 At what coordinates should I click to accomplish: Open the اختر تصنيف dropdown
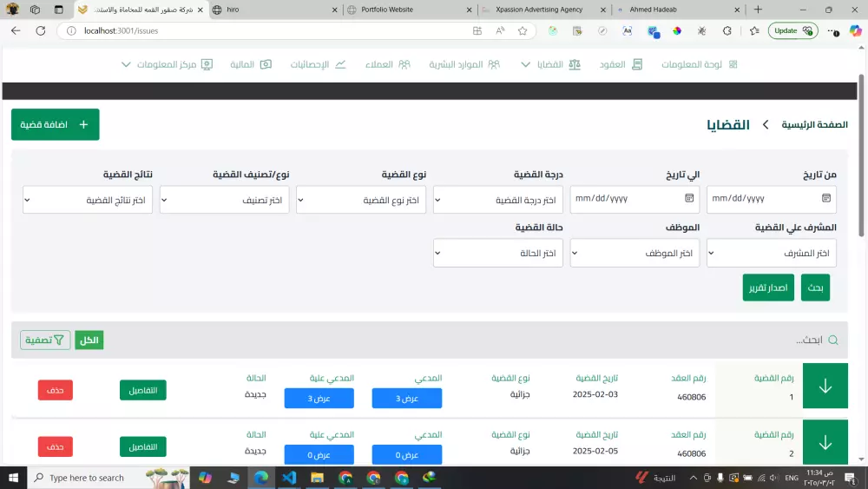coord(224,200)
